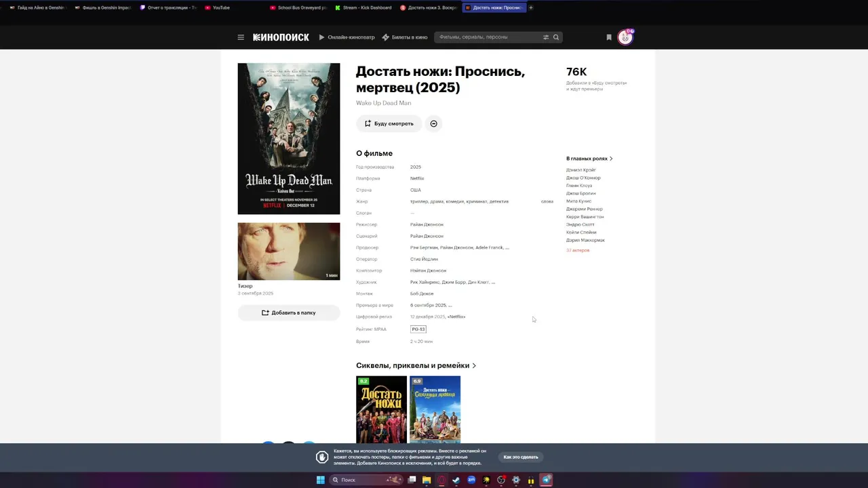Click PG-13 MPAA rating badge
868x488 pixels.
(x=418, y=329)
